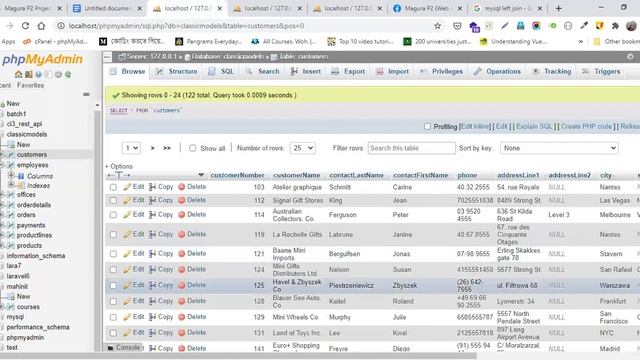
Task: Open the products table in the tree
Action: [x=29, y=245]
